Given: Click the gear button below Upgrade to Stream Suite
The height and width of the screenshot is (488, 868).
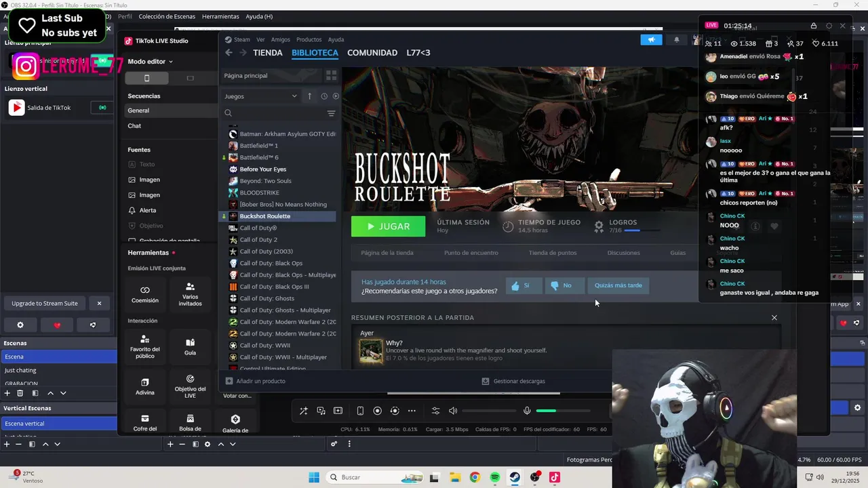Looking at the screenshot, I should 20,325.
